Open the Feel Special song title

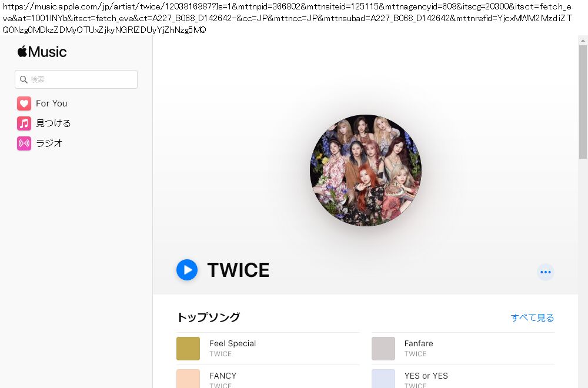232,343
